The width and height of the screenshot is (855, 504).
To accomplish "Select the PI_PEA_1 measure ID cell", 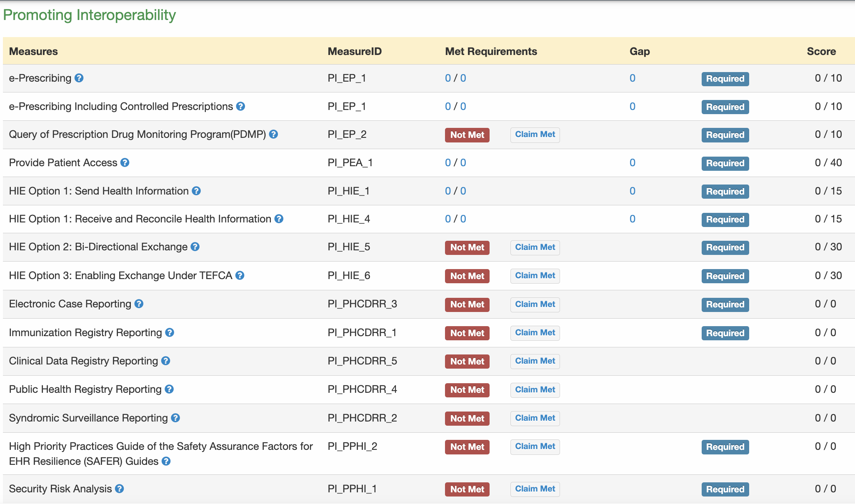I will coord(350,162).
